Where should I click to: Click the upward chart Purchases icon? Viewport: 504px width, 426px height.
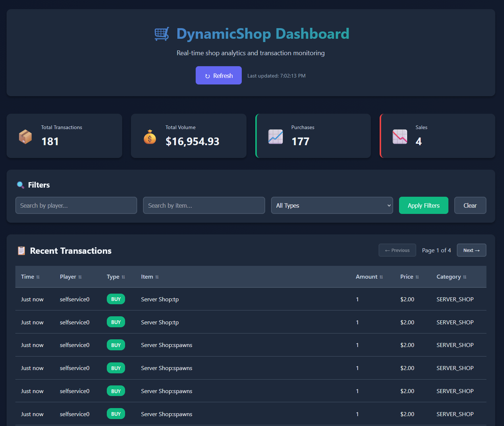pyautogui.click(x=275, y=137)
